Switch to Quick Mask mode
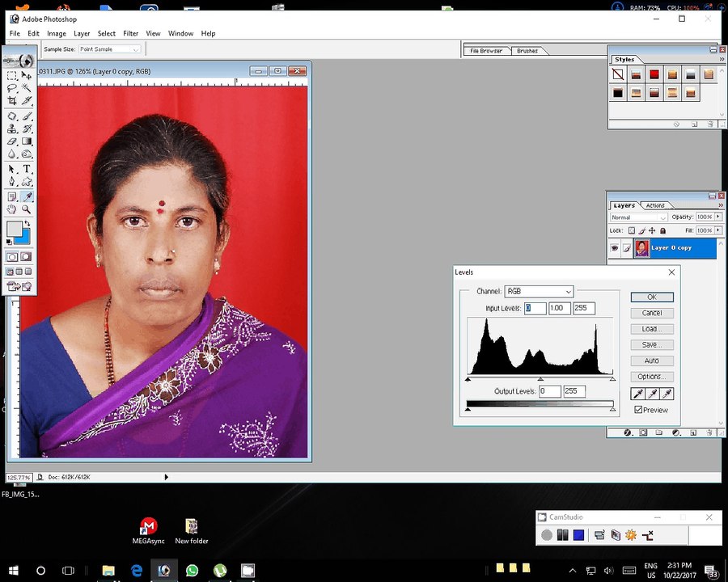The height and width of the screenshot is (582, 728). tap(26, 257)
